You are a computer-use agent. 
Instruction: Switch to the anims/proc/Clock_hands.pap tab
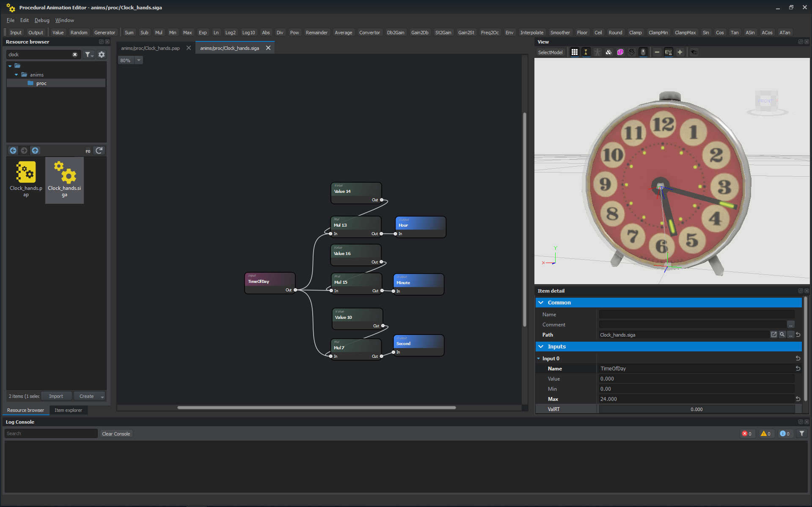[150, 48]
